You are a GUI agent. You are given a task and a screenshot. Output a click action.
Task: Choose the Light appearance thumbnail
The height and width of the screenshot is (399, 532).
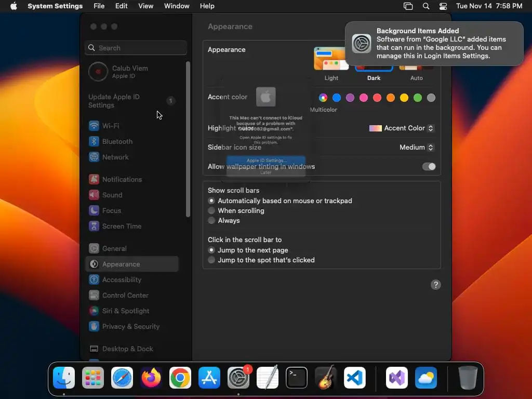coord(331,59)
